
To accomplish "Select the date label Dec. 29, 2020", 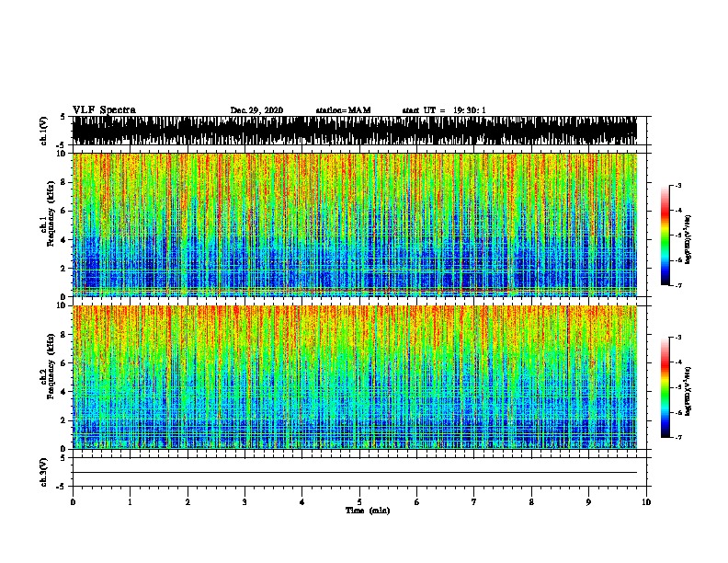I will coord(256,110).
